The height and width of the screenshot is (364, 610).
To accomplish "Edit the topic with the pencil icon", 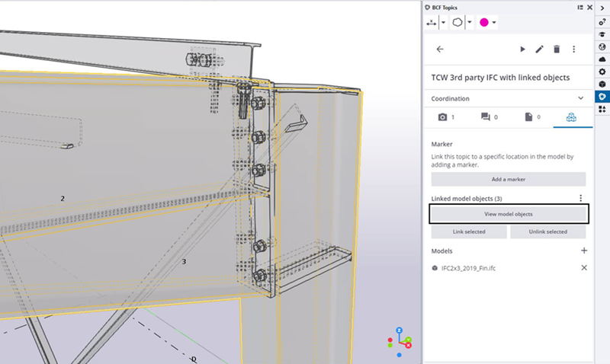I will [539, 49].
